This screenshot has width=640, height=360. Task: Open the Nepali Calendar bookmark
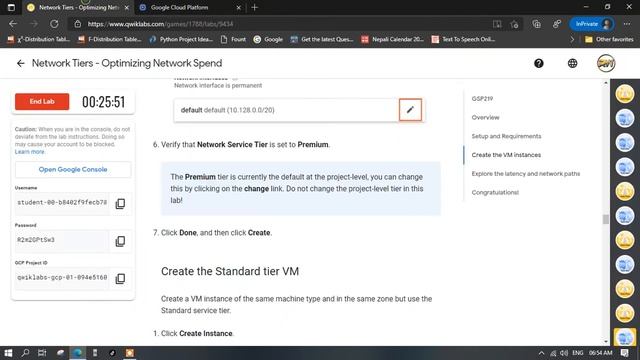point(393,40)
